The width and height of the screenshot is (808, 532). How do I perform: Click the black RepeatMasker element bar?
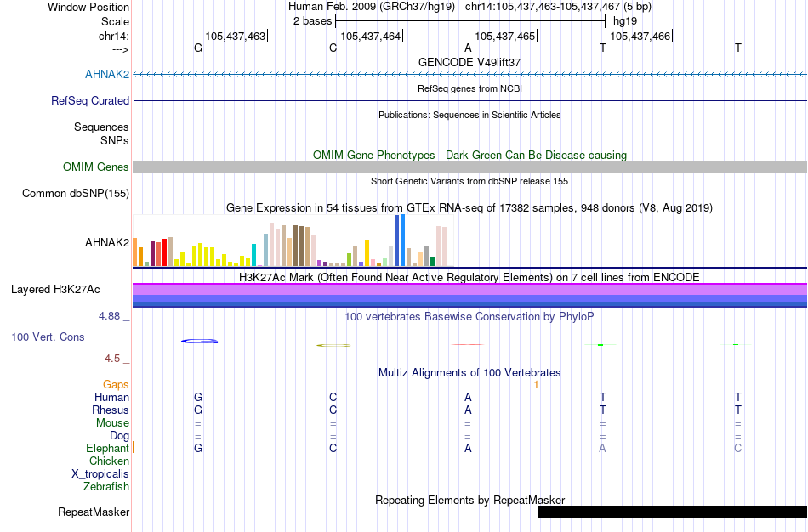673,512
